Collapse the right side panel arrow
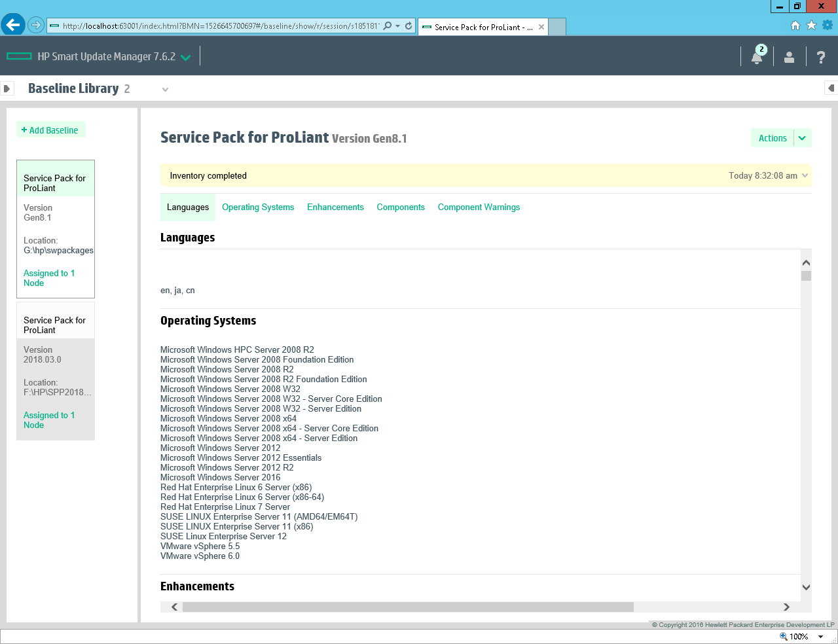Image resolution: width=838 pixels, height=644 pixels. click(831, 88)
